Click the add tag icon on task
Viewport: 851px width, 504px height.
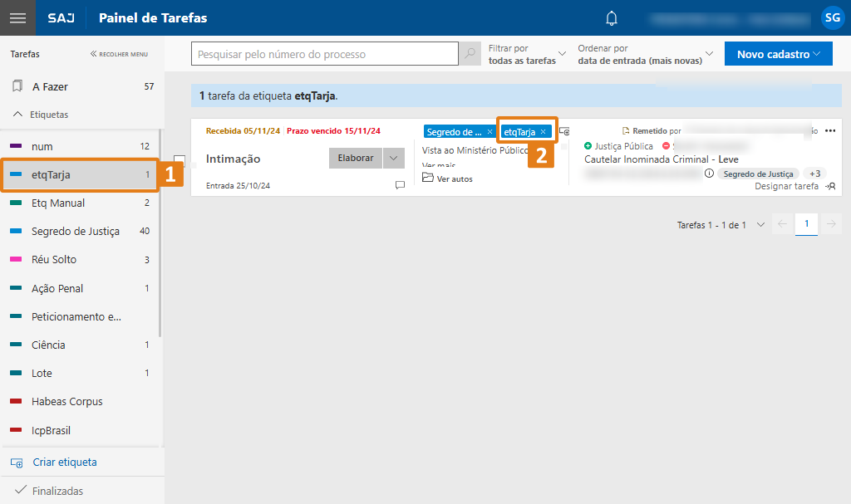click(x=564, y=131)
